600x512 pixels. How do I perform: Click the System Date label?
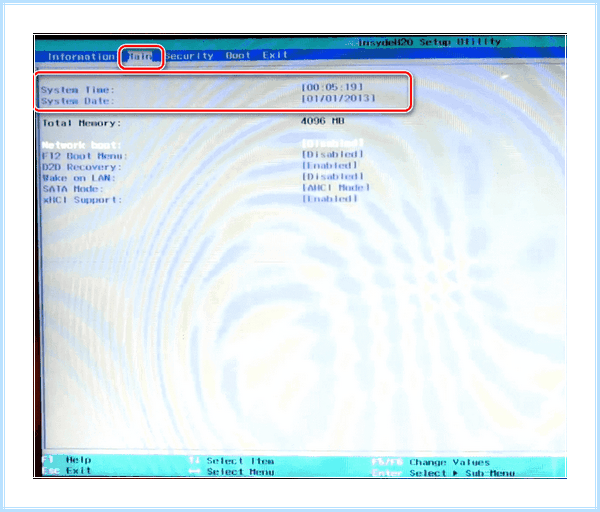[78, 101]
